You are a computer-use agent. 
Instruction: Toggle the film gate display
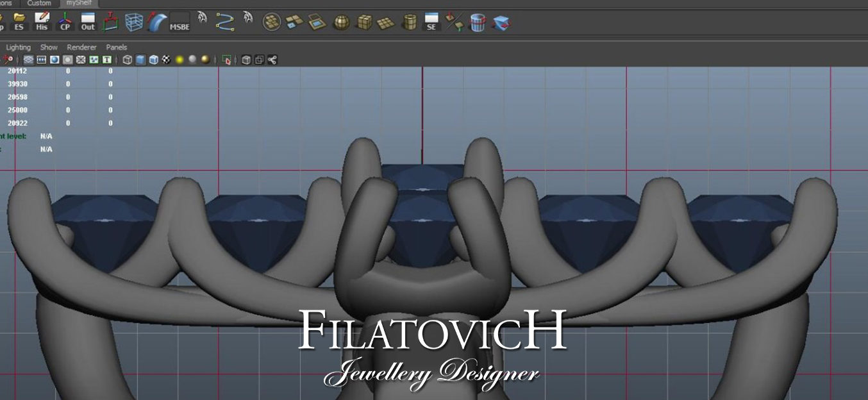(42, 60)
